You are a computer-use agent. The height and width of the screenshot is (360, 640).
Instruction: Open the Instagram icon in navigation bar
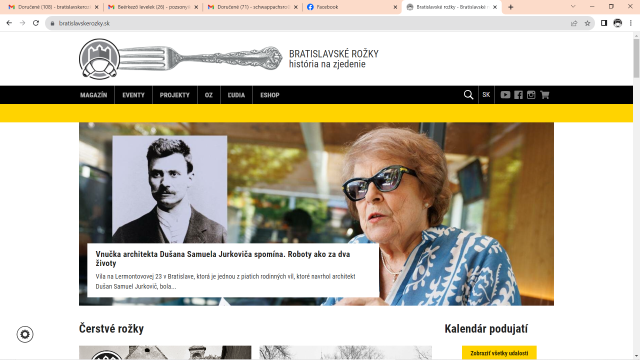click(x=531, y=95)
